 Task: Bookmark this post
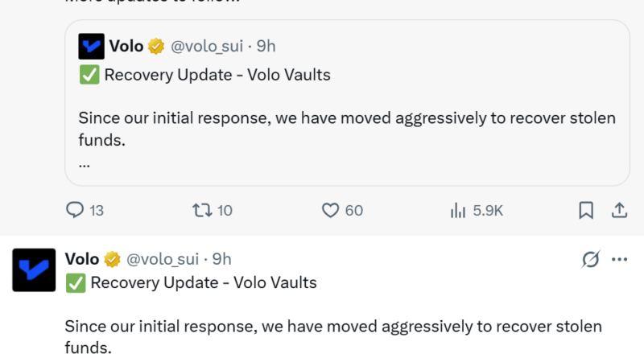coord(586,210)
